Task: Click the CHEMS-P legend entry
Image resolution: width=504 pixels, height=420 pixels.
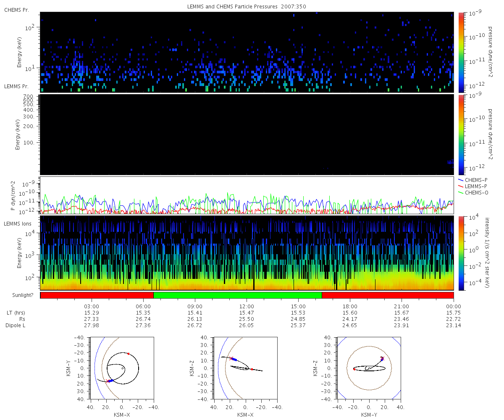Action: pos(472,180)
